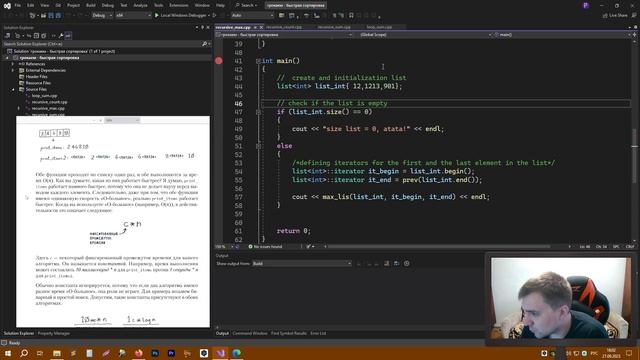Start Local Windows Debugger
This screenshot has width=640, height=360.
(182, 16)
